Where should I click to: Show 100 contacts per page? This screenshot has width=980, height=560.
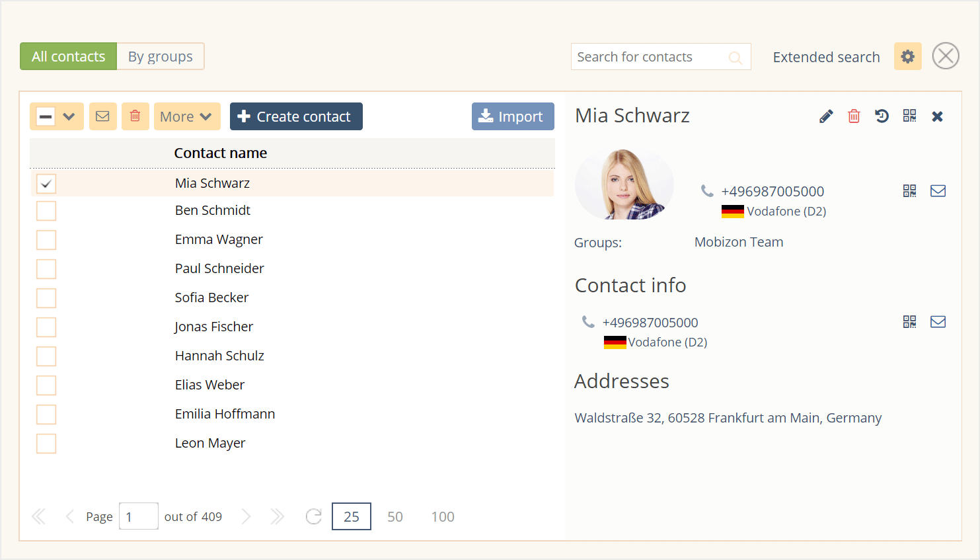[443, 516]
